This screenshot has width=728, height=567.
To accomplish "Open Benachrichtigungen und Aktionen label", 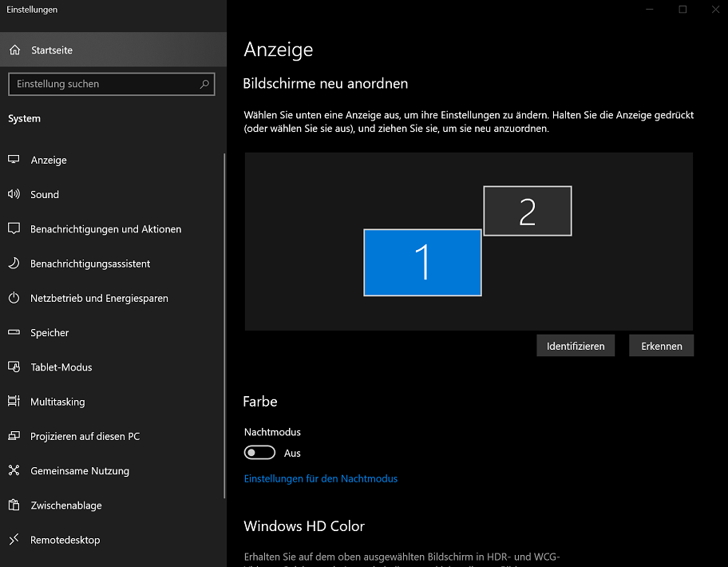I will 106,229.
